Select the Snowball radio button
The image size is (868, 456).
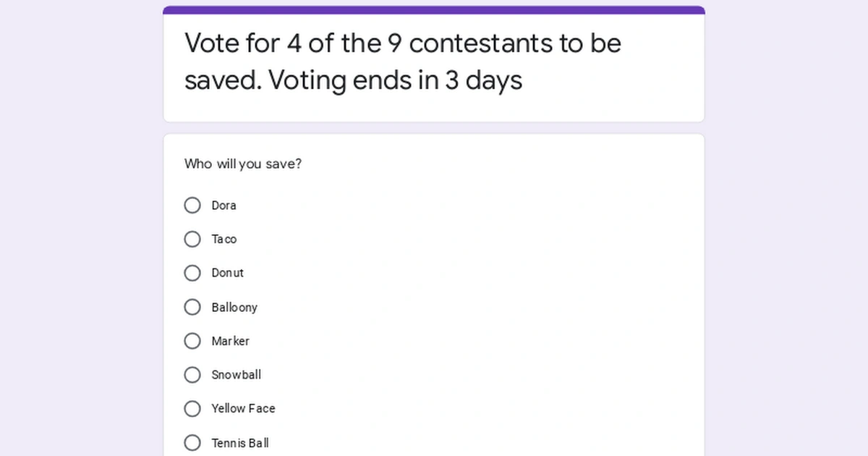click(x=192, y=374)
